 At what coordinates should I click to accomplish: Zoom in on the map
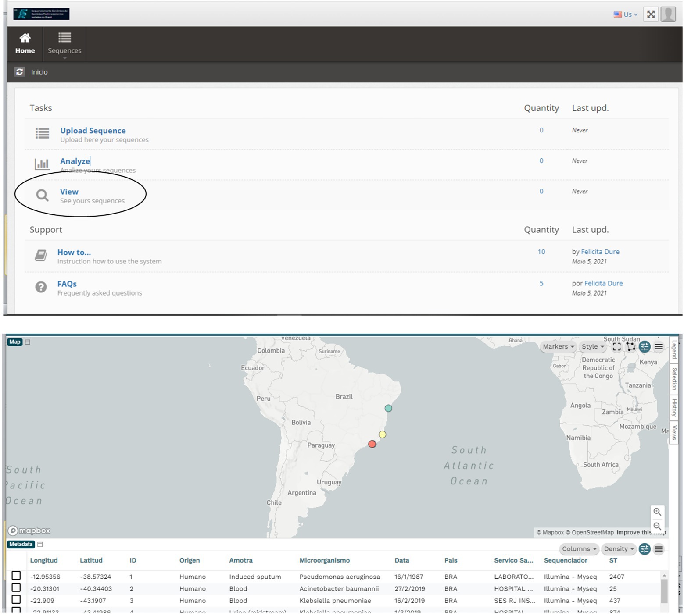(657, 512)
